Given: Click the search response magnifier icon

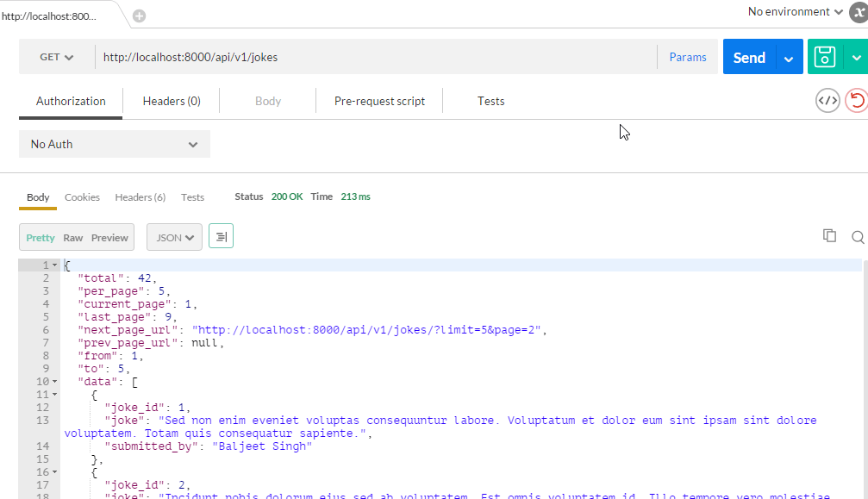Looking at the screenshot, I should (858, 237).
